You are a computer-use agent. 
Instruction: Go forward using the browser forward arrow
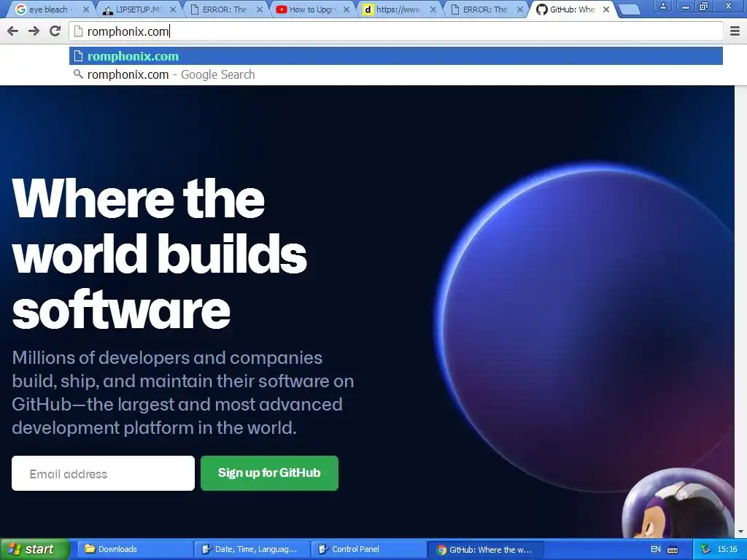tap(34, 31)
